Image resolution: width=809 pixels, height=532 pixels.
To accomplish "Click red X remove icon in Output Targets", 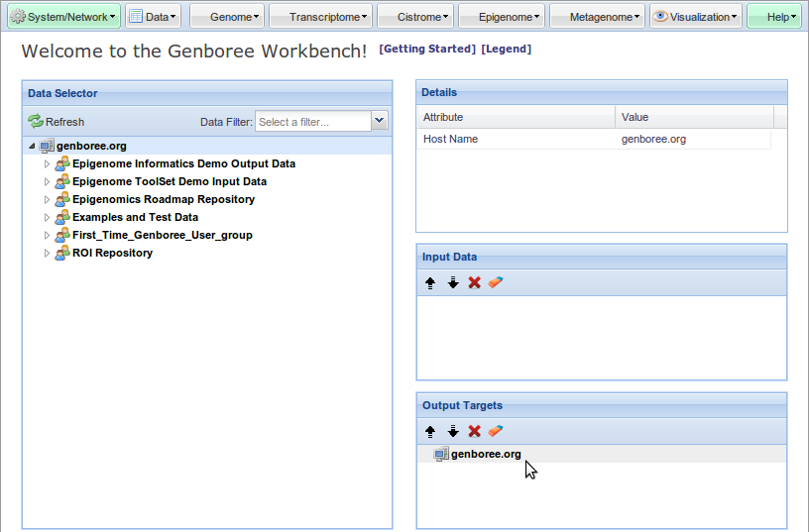I will coord(475,432).
